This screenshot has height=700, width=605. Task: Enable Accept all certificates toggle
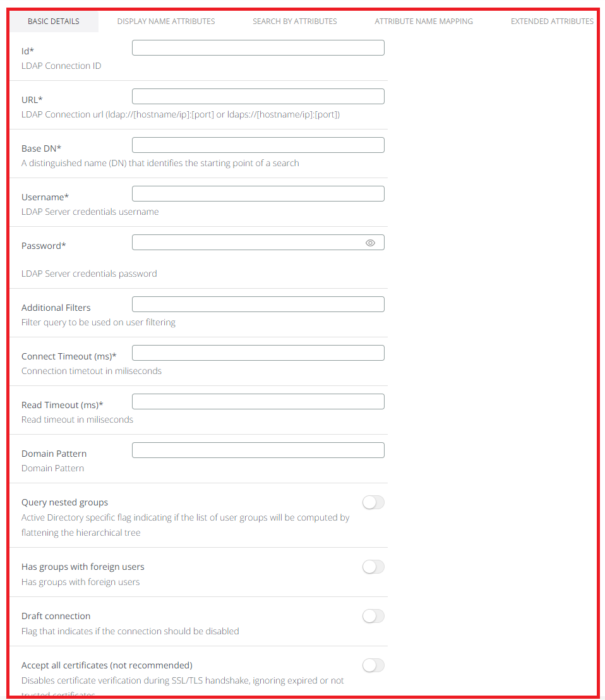[373, 666]
